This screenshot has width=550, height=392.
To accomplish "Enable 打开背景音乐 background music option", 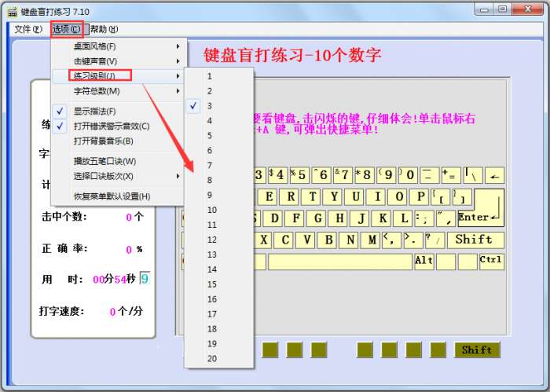I will click(103, 141).
